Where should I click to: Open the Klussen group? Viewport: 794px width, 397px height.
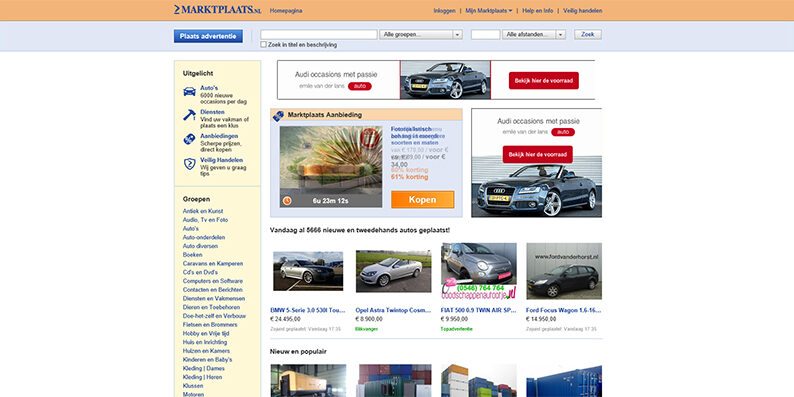pyautogui.click(x=193, y=386)
